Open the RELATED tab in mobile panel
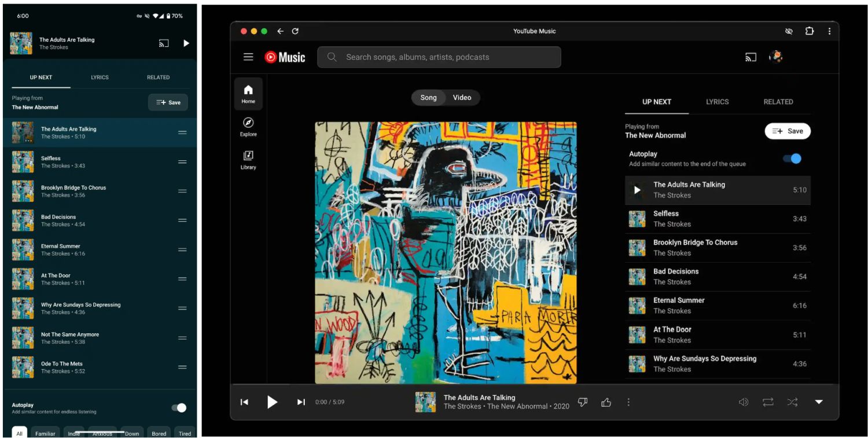This screenshot has height=438, width=868. pyautogui.click(x=158, y=78)
